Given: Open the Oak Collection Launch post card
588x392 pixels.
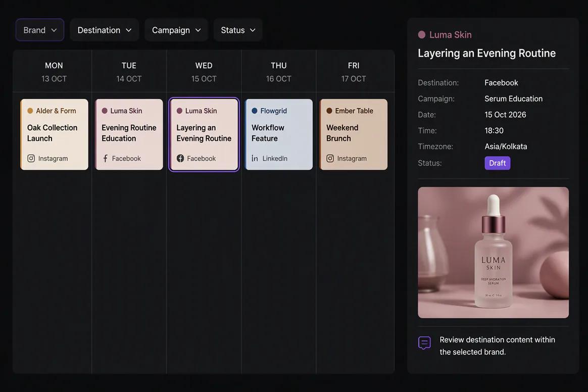Looking at the screenshot, I should point(55,134).
